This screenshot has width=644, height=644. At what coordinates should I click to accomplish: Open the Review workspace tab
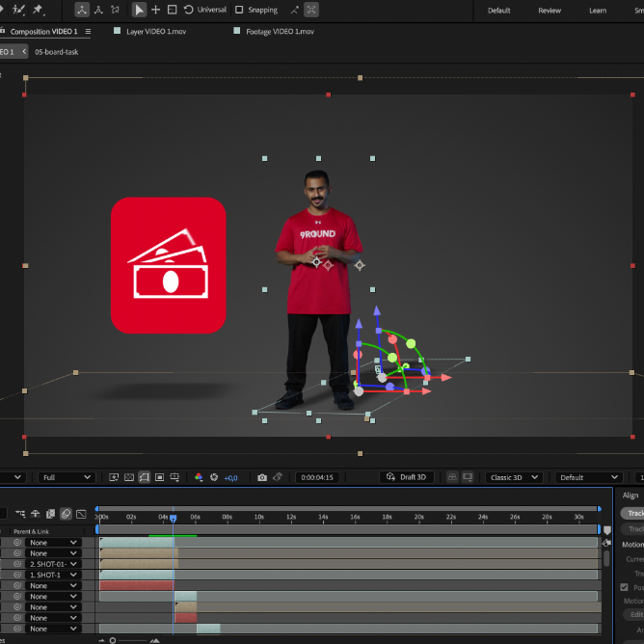[x=550, y=11]
